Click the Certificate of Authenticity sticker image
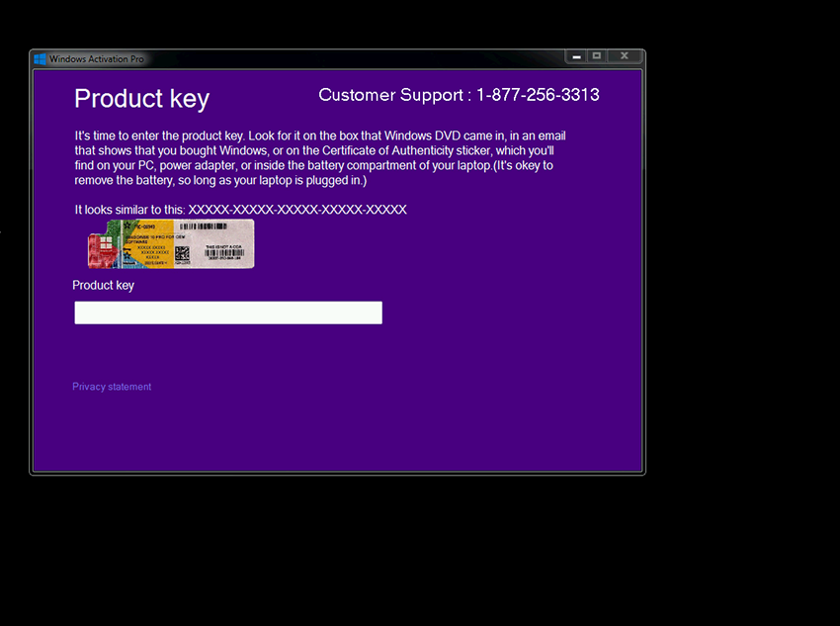This screenshot has width=840, height=626. pyautogui.click(x=170, y=243)
